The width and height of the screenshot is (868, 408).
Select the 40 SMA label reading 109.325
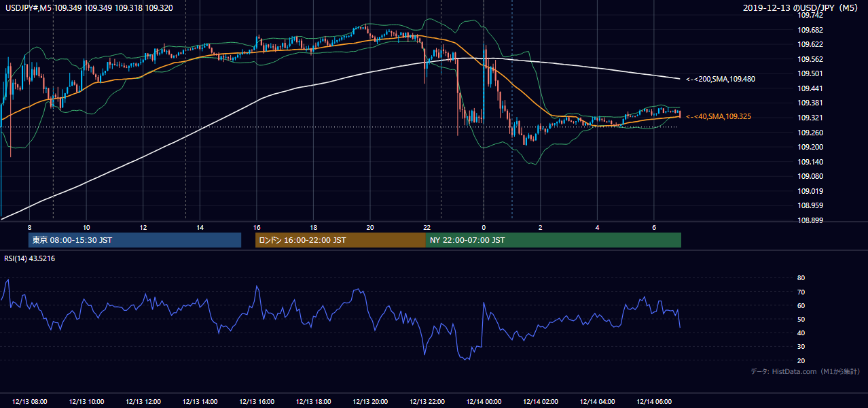(719, 116)
